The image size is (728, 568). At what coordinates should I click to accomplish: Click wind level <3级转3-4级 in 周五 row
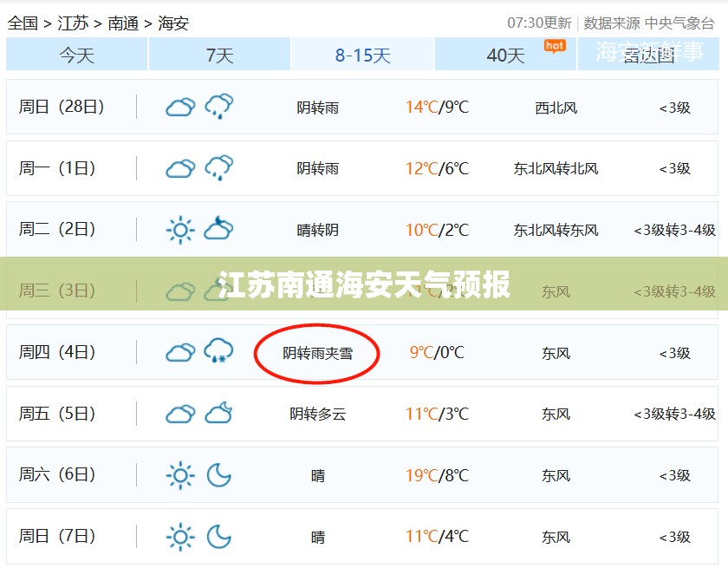(674, 414)
